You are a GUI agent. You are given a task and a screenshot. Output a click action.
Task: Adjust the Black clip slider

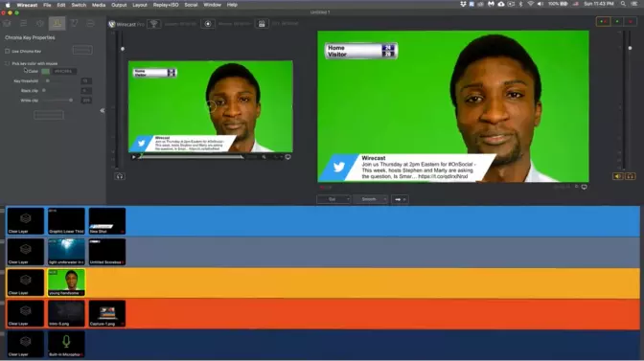pos(43,91)
